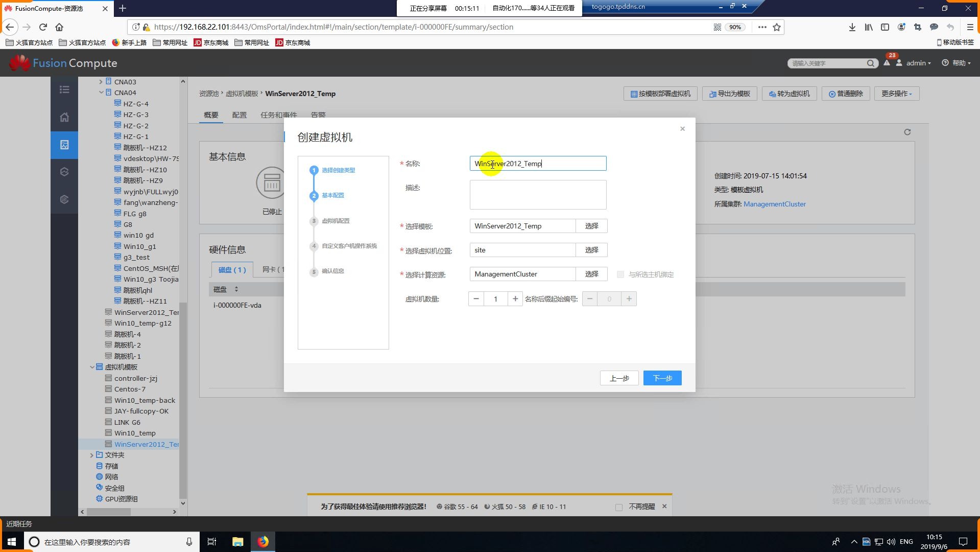Click the Firefox icon in taskbar

tap(263, 542)
